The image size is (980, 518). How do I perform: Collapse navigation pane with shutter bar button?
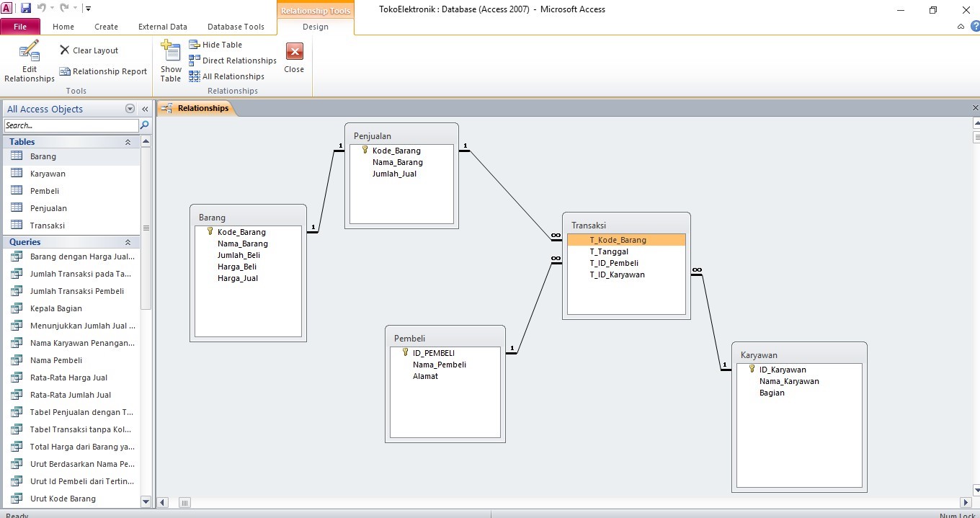pos(146,109)
